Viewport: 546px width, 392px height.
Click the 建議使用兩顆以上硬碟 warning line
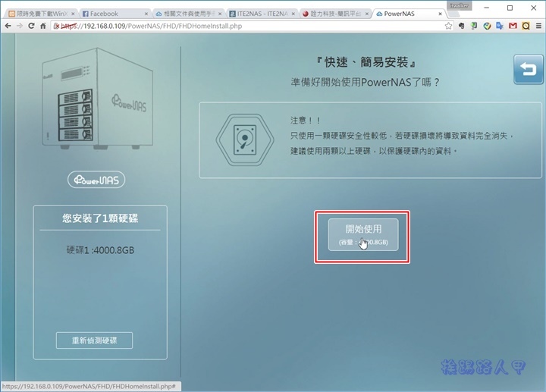click(x=374, y=151)
